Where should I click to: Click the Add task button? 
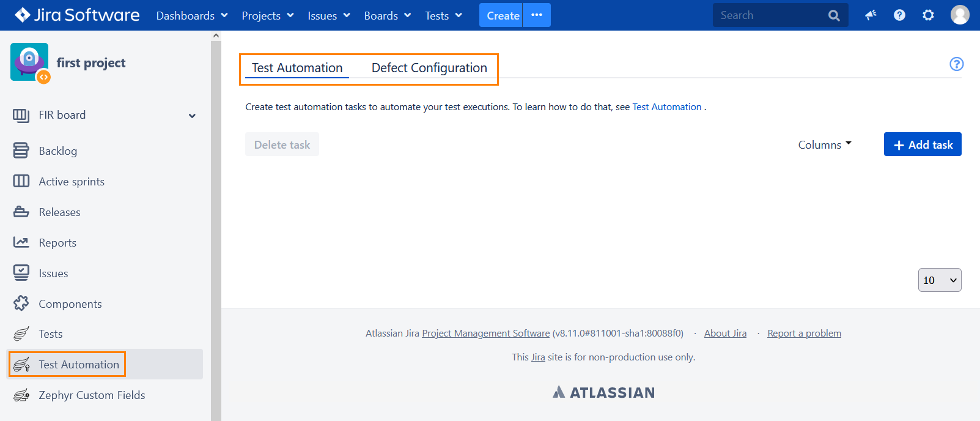(x=923, y=144)
